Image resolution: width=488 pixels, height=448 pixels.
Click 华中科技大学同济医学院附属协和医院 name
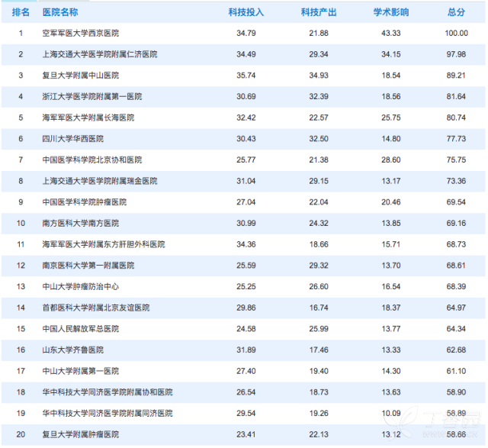coord(108,392)
